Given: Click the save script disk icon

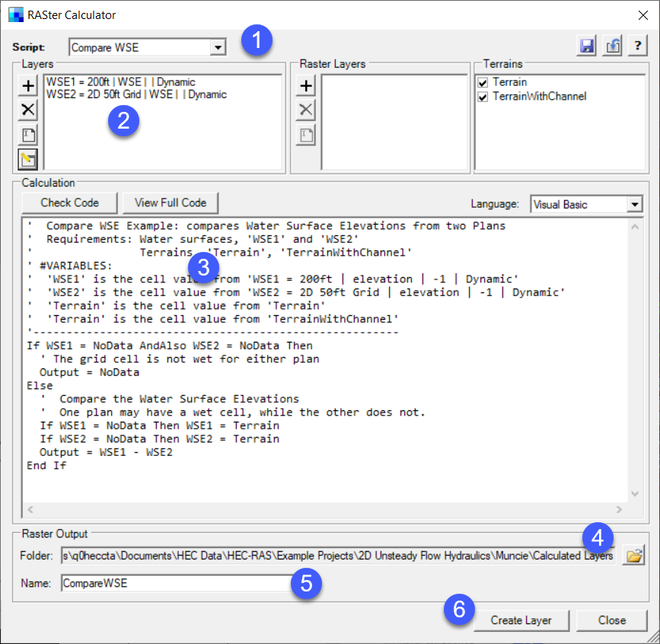Looking at the screenshot, I should click(586, 46).
